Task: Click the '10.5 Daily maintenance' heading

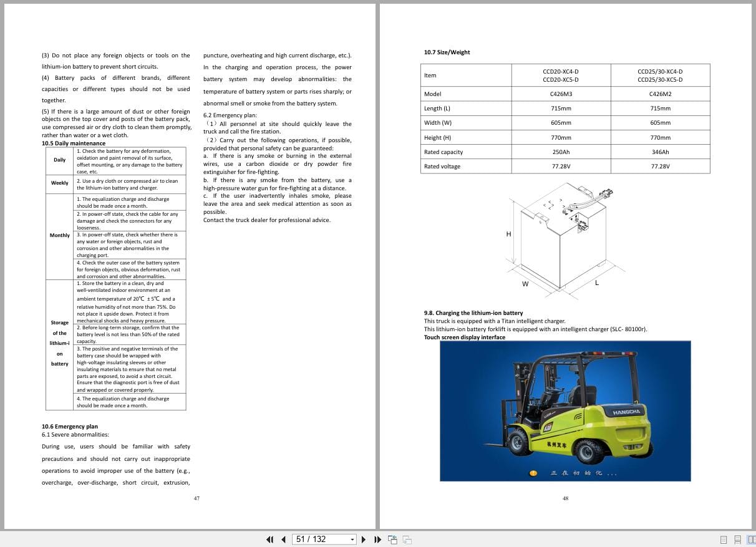Action: [74, 143]
